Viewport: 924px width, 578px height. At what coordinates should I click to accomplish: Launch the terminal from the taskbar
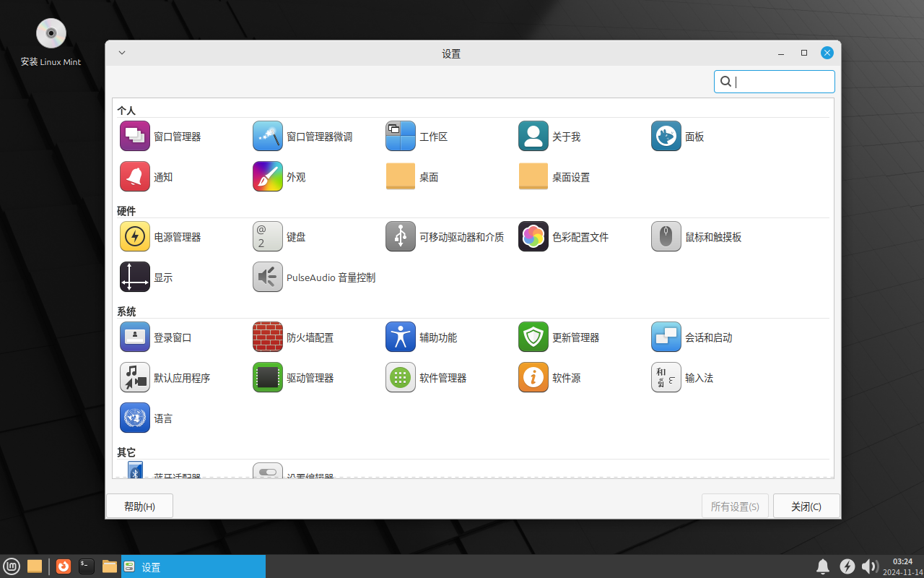pyautogui.click(x=87, y=566)
